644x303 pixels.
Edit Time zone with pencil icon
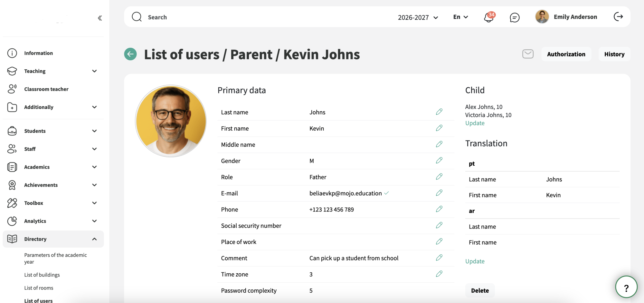point(439,274)
